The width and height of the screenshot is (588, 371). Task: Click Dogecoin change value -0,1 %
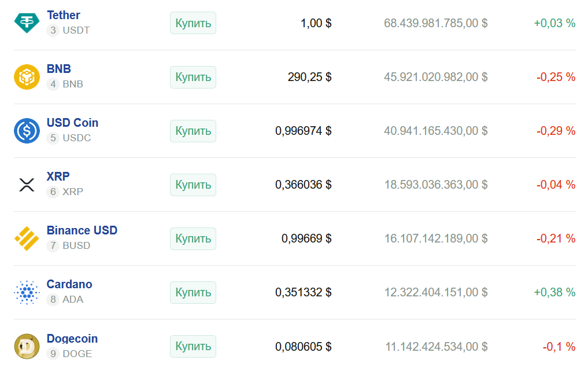559,346
